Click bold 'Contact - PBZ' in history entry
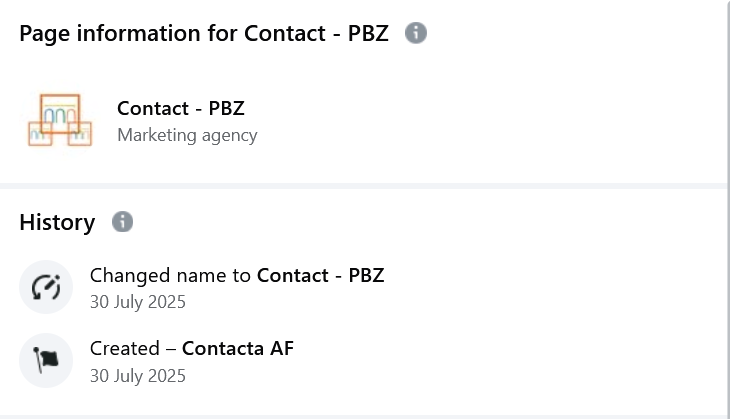Image resolution: width=730 pixels, height=419 pixels. pos(320,275)
